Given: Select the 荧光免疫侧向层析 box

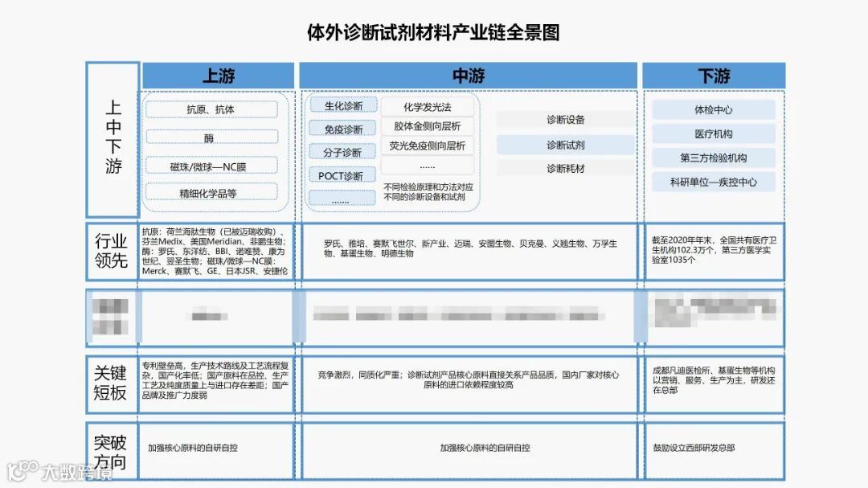Looking at the screenshot, I should pos(428,146).
